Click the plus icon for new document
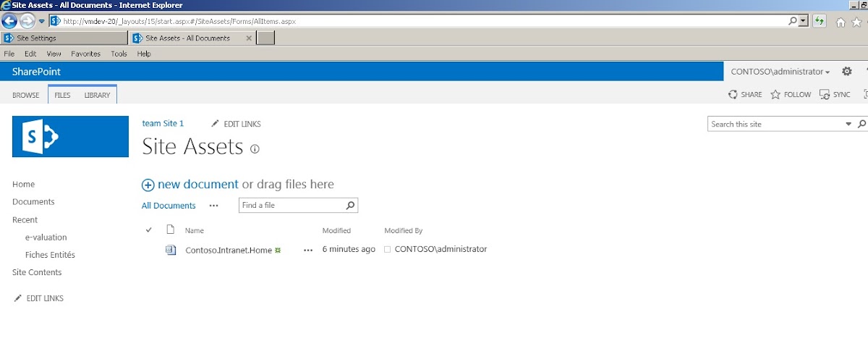The width and height of the screenshot is (868, 349). pyautogui.click(x=148, y=185)
